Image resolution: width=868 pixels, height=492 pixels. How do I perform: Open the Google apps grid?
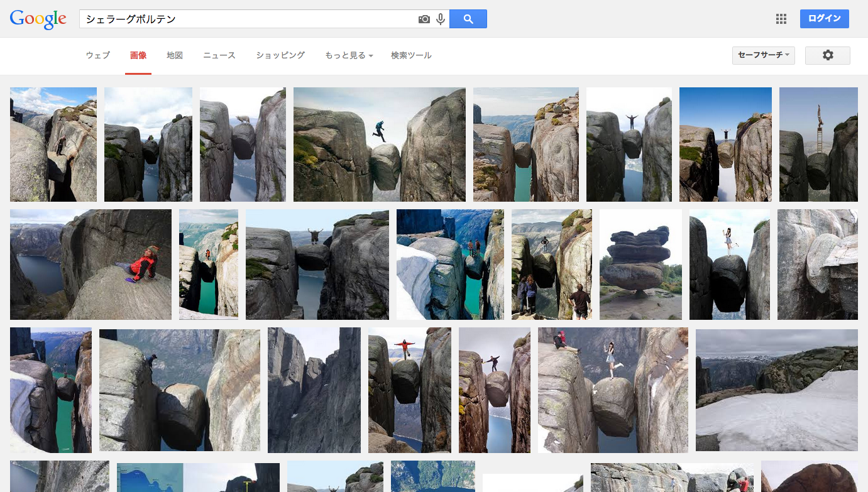click(781, 19)
